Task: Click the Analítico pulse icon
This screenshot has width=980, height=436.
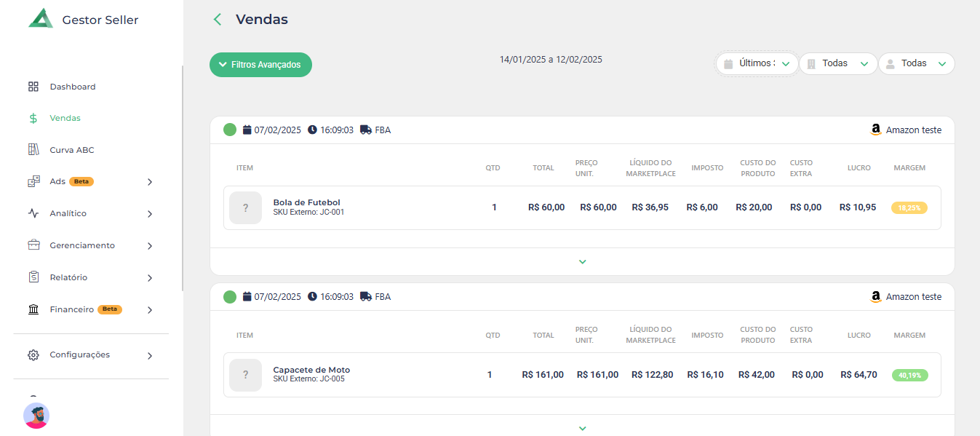Action: [33, 213]
